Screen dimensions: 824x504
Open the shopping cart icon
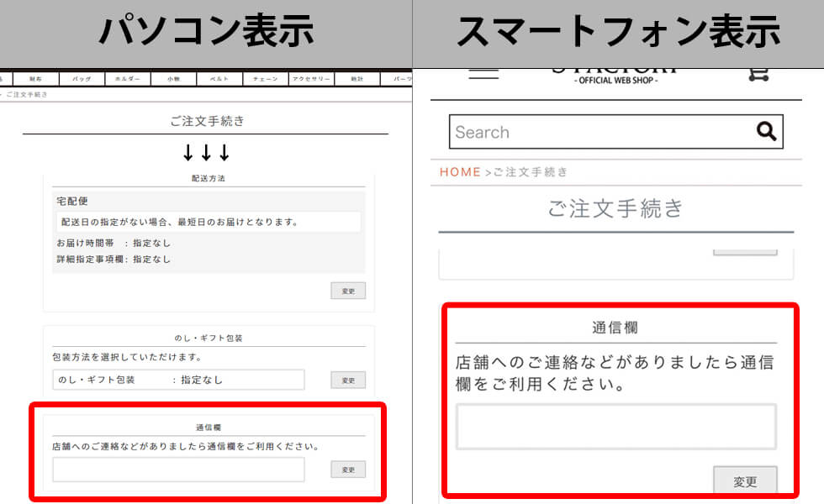click(x=758, y=74)
